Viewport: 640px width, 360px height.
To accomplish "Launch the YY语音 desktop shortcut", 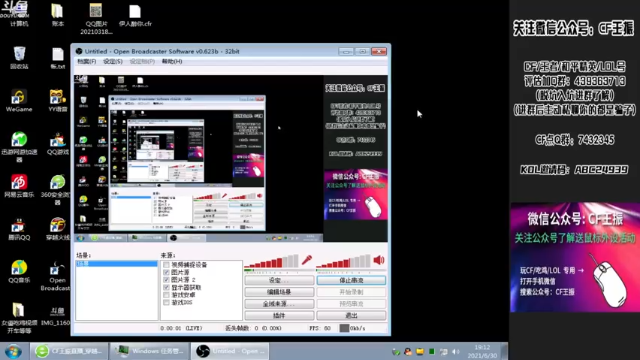I will (58, 100).
